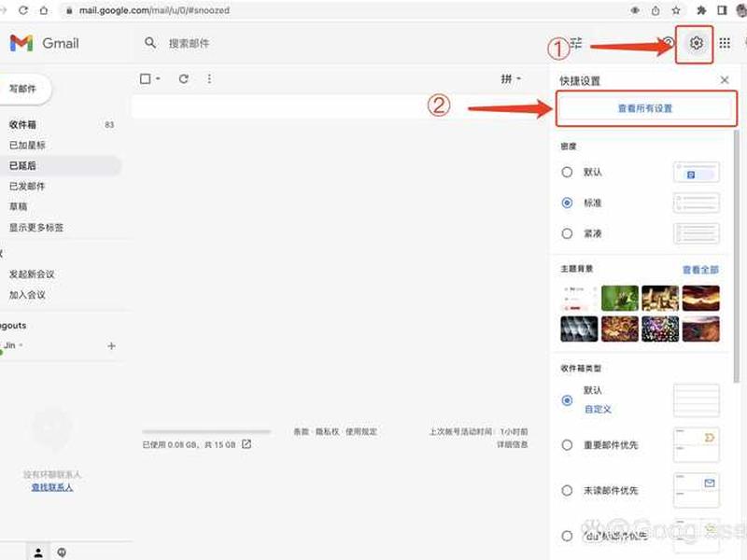Click the eye icon in address bar
The height and width of the screenshot is (560, 747).
point(635,10)
